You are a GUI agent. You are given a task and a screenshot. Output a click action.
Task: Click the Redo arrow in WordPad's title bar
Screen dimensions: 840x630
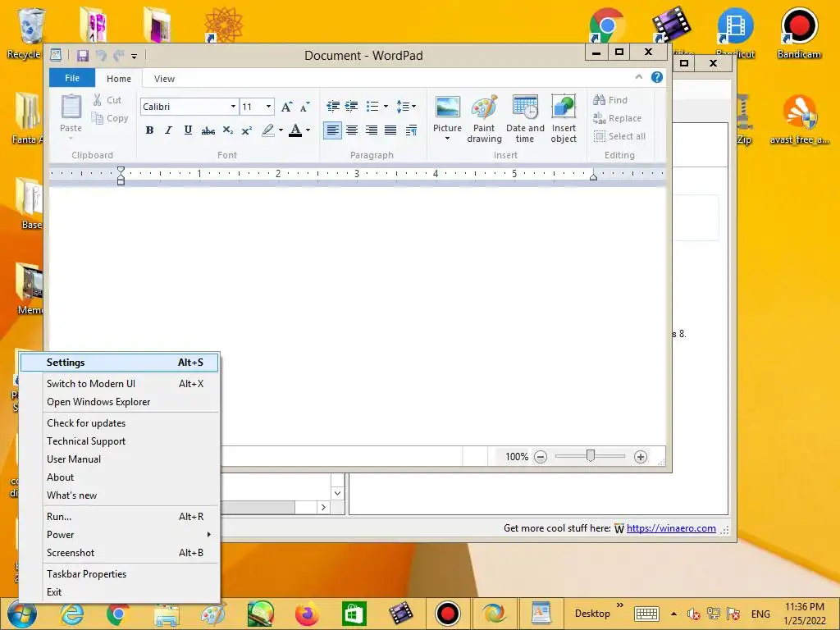pyautogui.click(x=118, y=56)
